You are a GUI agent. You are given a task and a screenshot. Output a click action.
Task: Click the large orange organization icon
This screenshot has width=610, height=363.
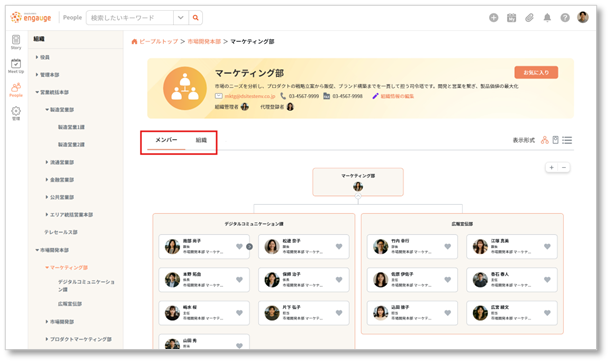pos(185,88)
